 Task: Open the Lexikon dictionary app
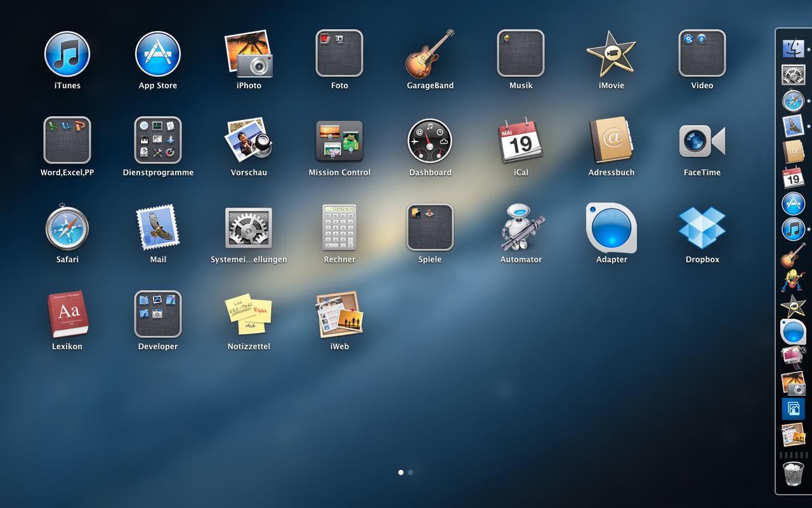pos(67,314)
